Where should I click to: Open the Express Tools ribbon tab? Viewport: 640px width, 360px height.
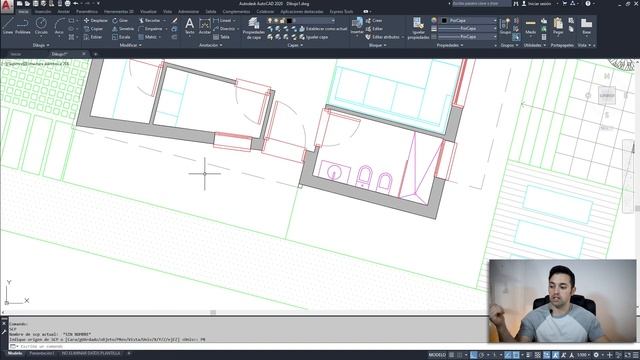(341, 12)
